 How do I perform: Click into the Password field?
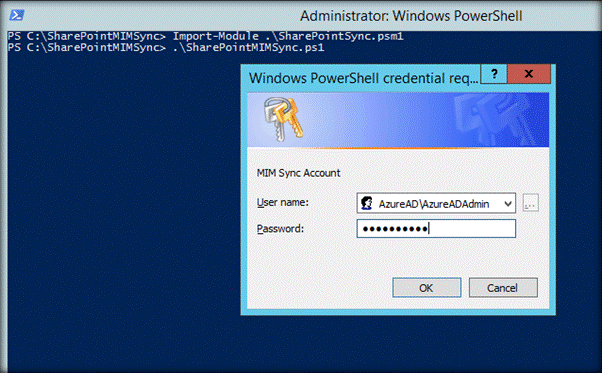click(x=436, y=229)
